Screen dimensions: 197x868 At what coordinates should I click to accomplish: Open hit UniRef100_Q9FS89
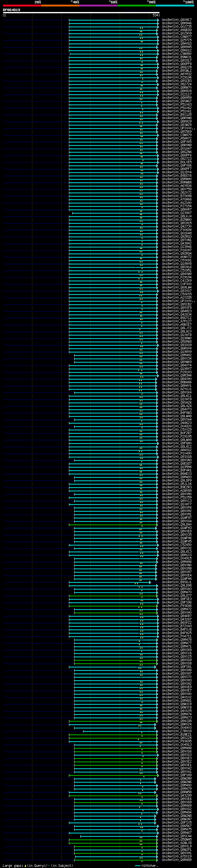(x=177, y=775)
